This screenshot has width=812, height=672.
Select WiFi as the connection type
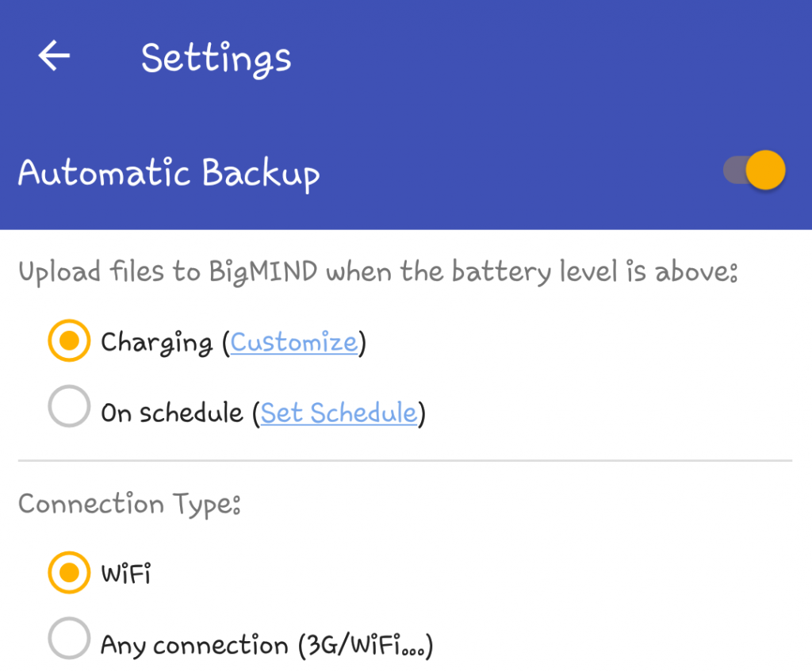tap(68, 573)
